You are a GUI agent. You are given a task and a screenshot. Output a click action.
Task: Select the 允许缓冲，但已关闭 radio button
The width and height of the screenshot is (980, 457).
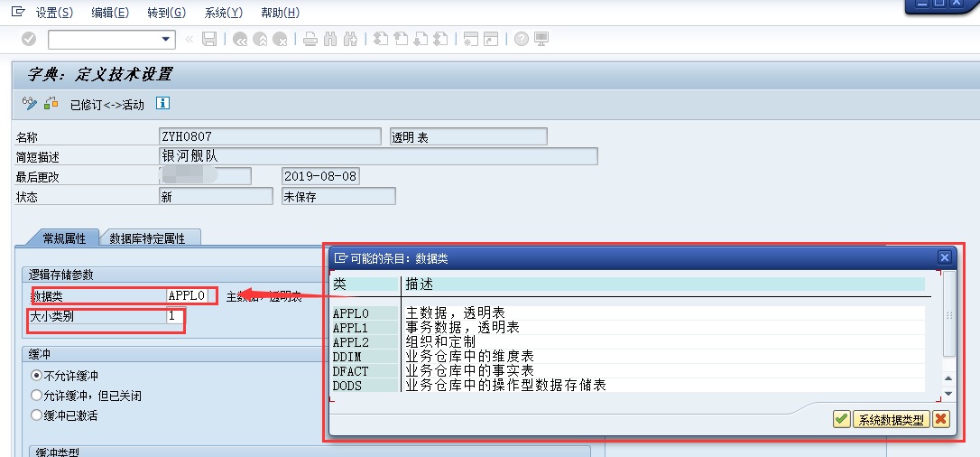click(x=36, y=396)
